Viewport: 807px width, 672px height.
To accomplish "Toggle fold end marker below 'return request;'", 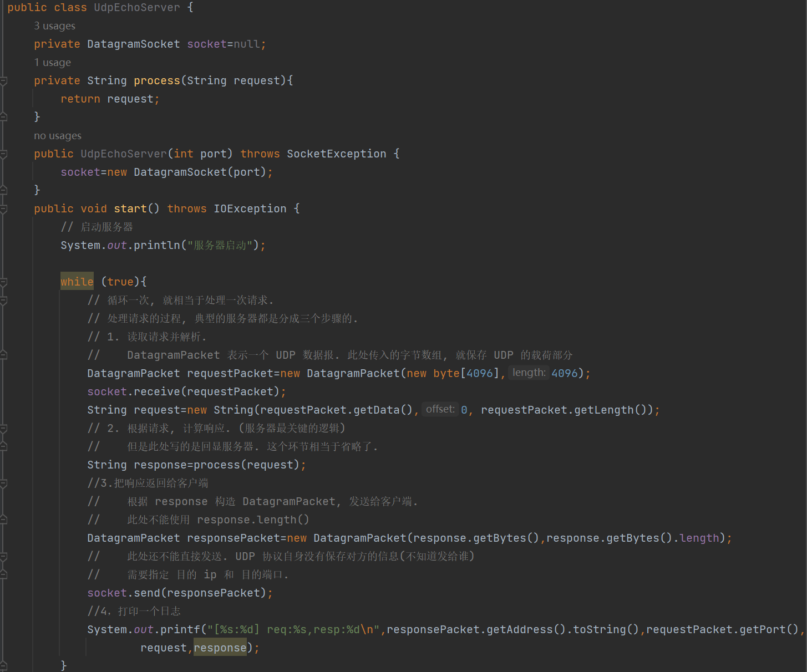I will 3,117.
